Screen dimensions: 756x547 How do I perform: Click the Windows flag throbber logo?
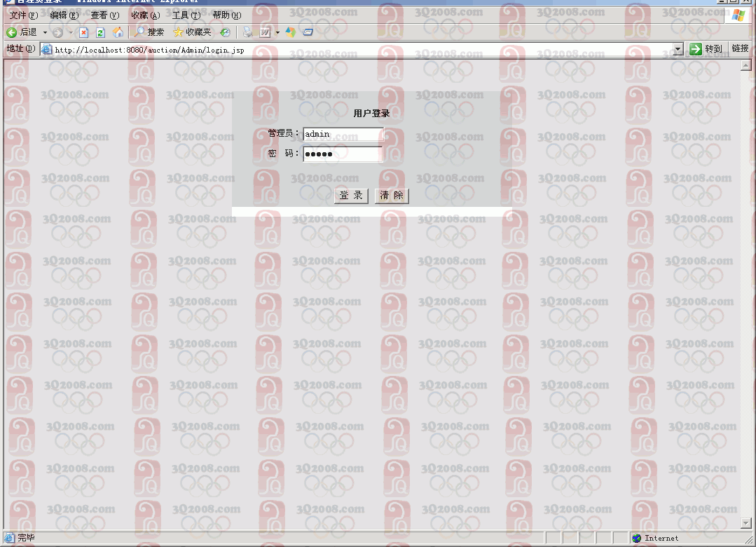coord(738,15)
